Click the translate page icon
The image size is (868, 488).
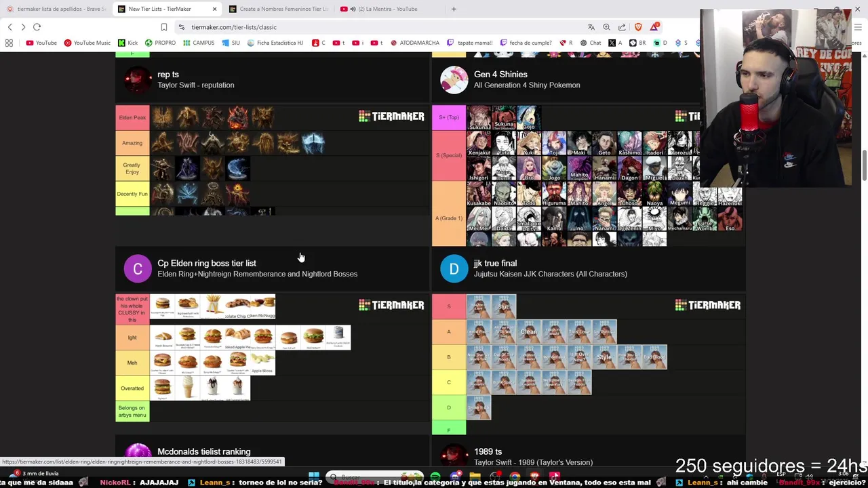[x=591, y=27]
